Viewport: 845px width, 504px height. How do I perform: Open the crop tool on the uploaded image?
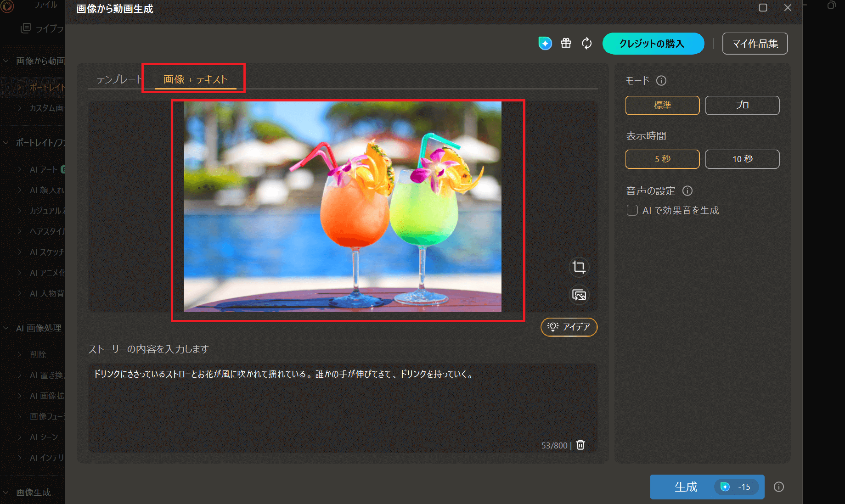pyautogui.click(x=579, y=267)
